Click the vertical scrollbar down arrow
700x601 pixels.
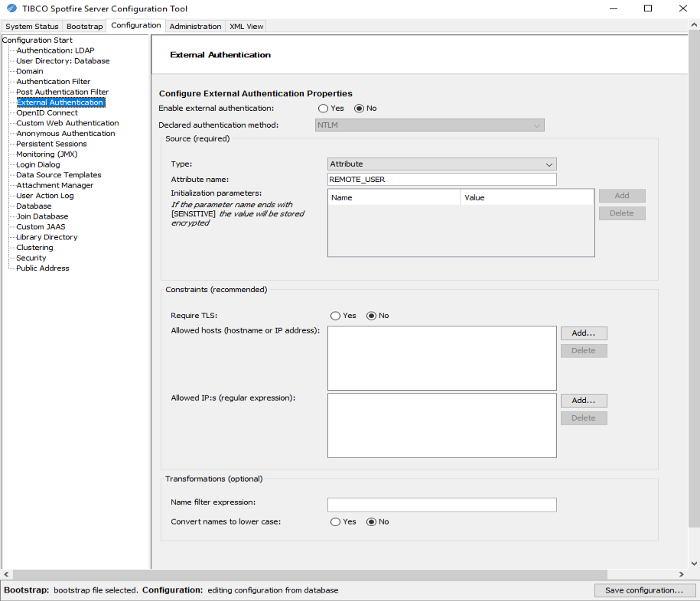click(694, 564)
